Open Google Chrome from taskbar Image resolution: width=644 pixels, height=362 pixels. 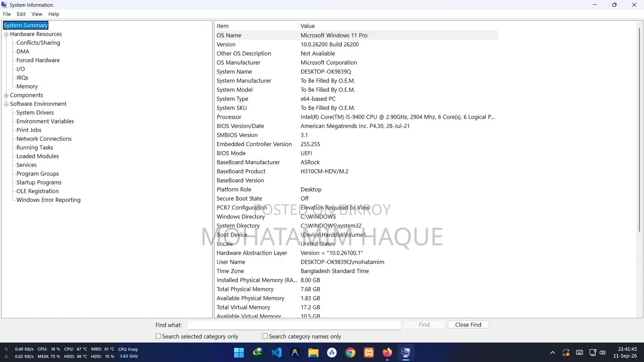point(351,353)
